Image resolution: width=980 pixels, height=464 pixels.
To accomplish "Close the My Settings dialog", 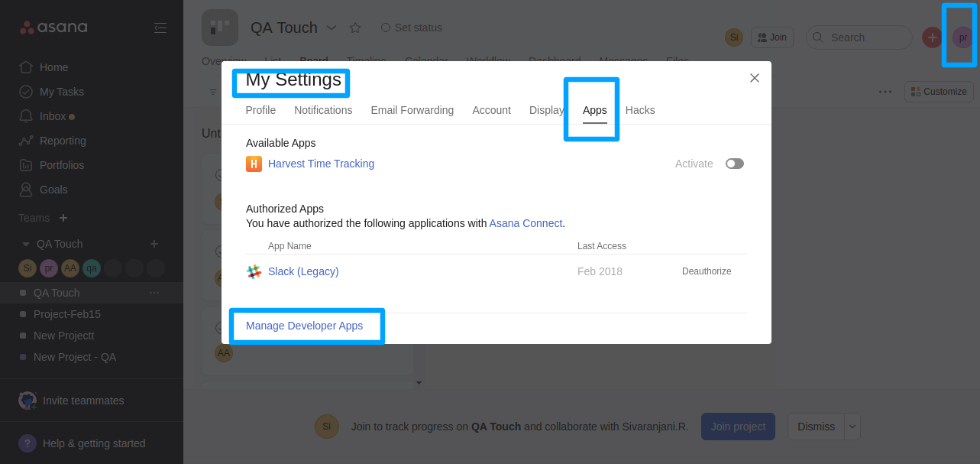I will pyautogui.click(x=754, y=78).
